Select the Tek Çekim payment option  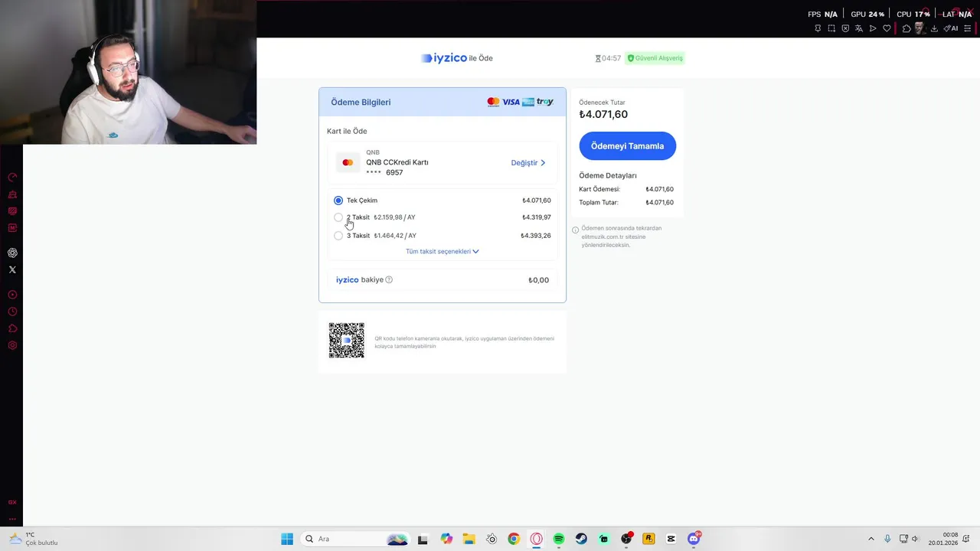pos(338,201)
